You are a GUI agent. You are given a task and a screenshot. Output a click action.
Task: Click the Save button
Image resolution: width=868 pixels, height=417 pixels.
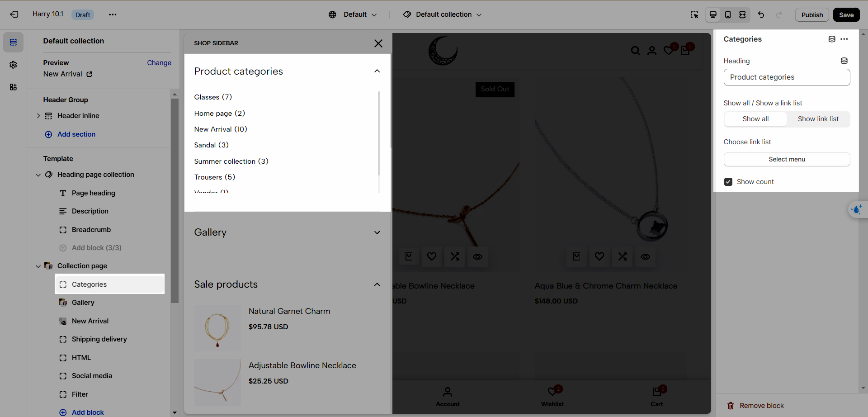[x=846, y=14]
